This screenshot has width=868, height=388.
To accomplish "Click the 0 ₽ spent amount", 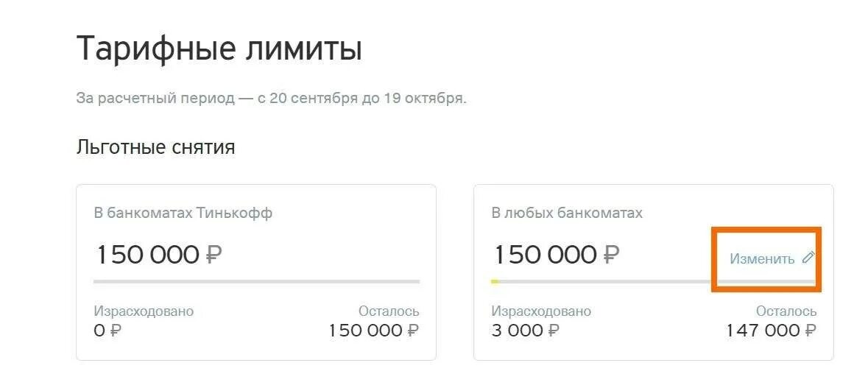I will coord(107,331).
